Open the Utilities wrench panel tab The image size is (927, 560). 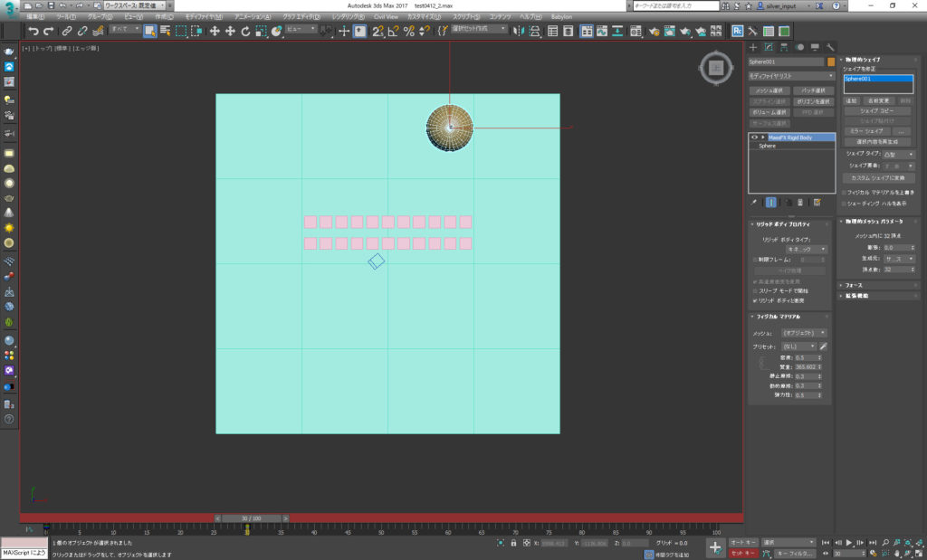coord(829,47)
